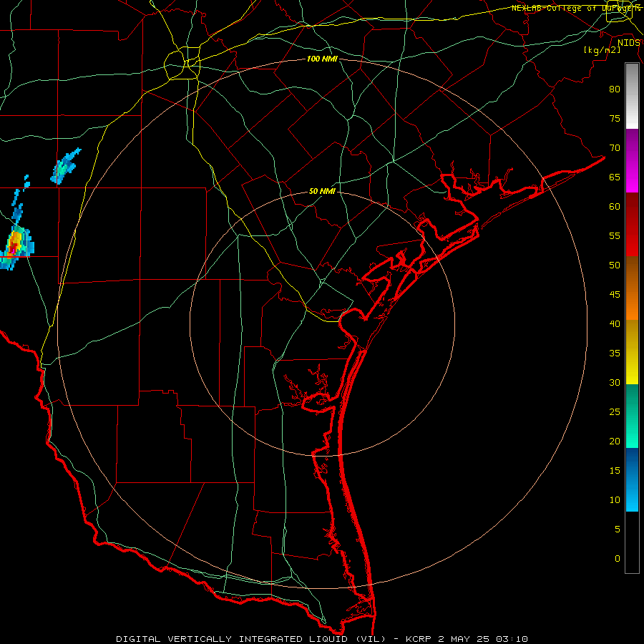The image size is (644, 644).
Task: Click the 30 value on legend scale
Action: (615, 382)
